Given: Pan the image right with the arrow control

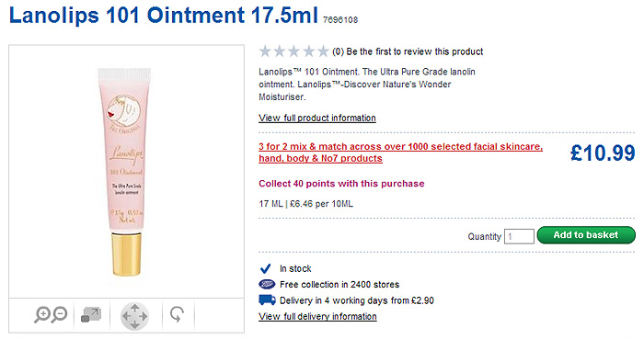Looking at the screenshot, I should click(x=144, y=316).
